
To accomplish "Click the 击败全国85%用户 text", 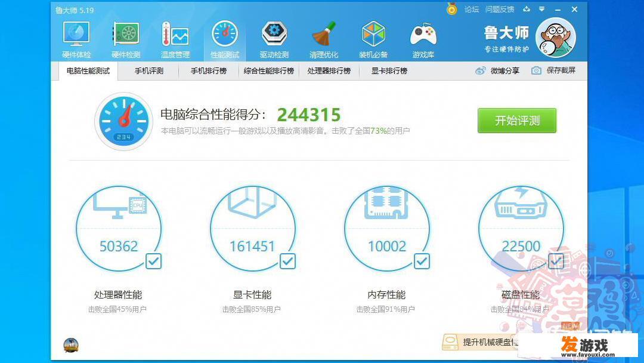I will point(252,309).
